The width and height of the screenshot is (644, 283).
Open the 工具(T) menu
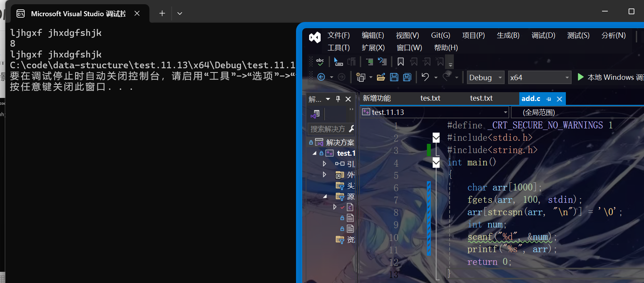pyautogui.click(x=339, y=48)
